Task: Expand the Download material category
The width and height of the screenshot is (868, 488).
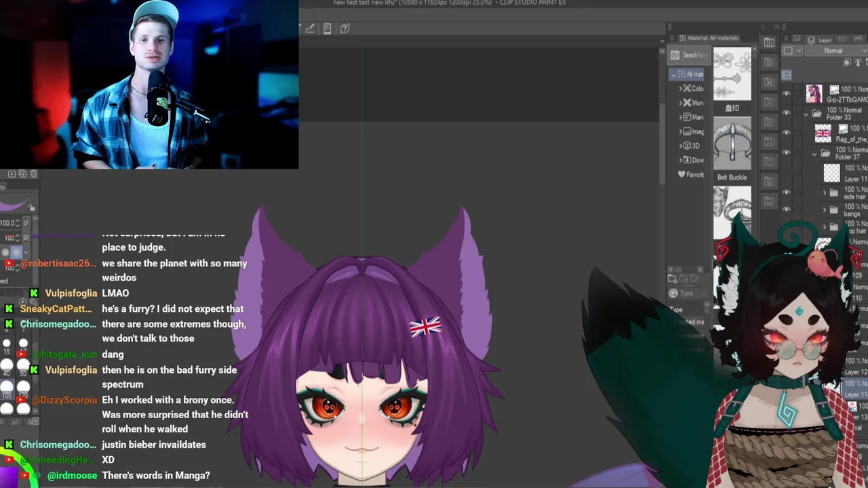Action: pos(681,160)
